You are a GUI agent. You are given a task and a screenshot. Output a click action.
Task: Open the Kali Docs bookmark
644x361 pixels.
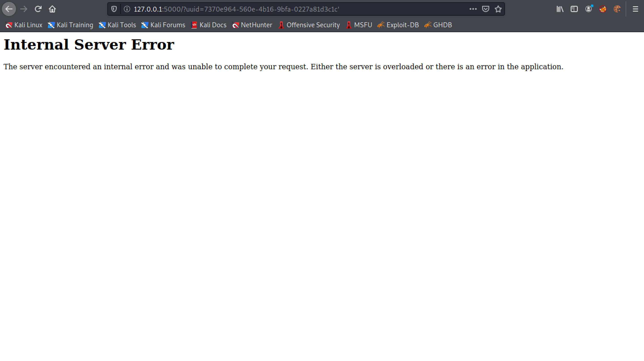[x=209, y=25]
